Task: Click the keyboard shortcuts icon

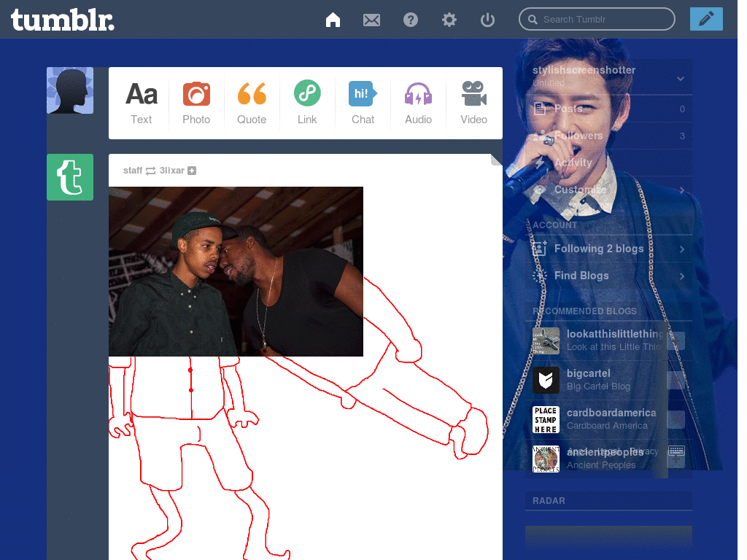Action: click(676, 451)
